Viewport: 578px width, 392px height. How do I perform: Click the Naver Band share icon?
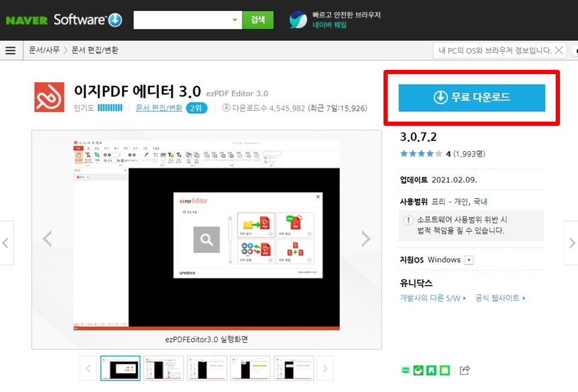[x=405, y=370]
